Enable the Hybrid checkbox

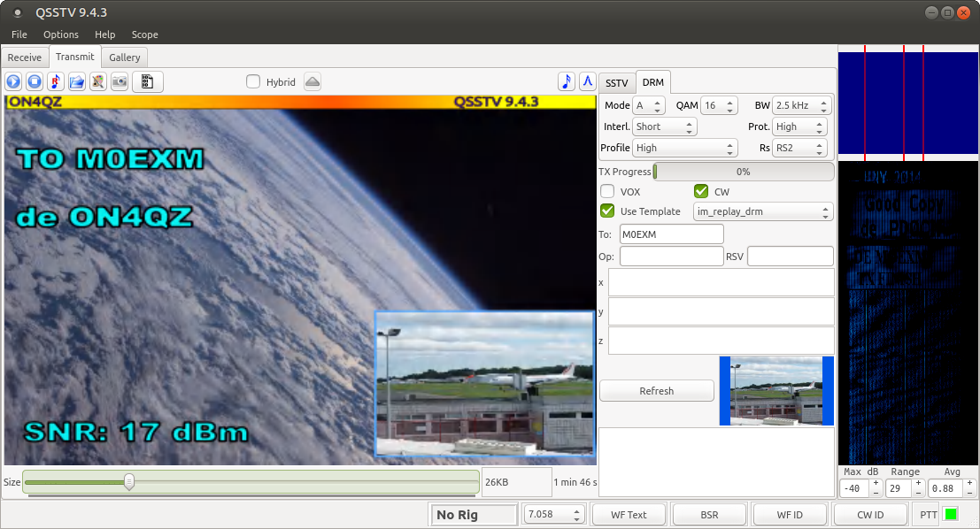tap(253, 82)
